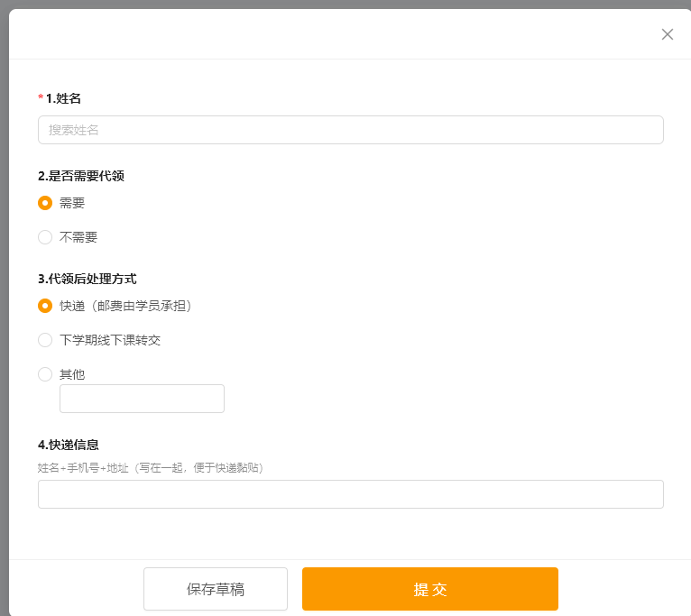Click the 2.是否需要代领 question heading

pyautogui.click(x=81, y=176)
